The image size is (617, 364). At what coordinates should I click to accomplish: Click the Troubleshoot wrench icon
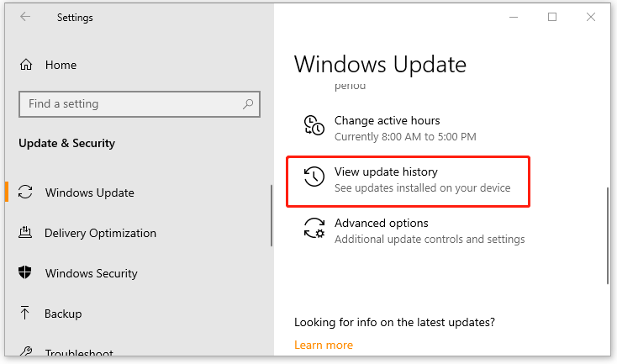tap(25, 351)
